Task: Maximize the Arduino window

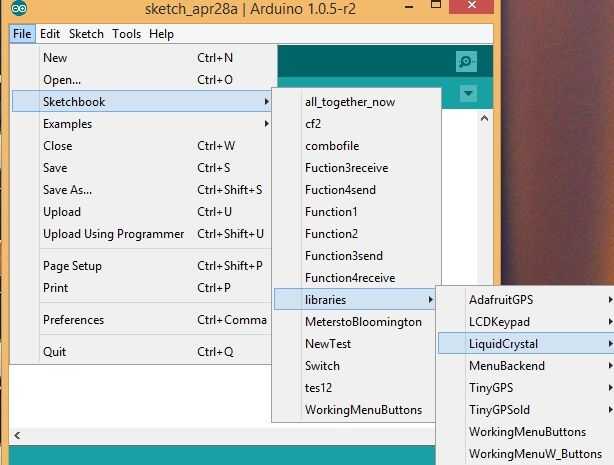Action: click(436, 5)
